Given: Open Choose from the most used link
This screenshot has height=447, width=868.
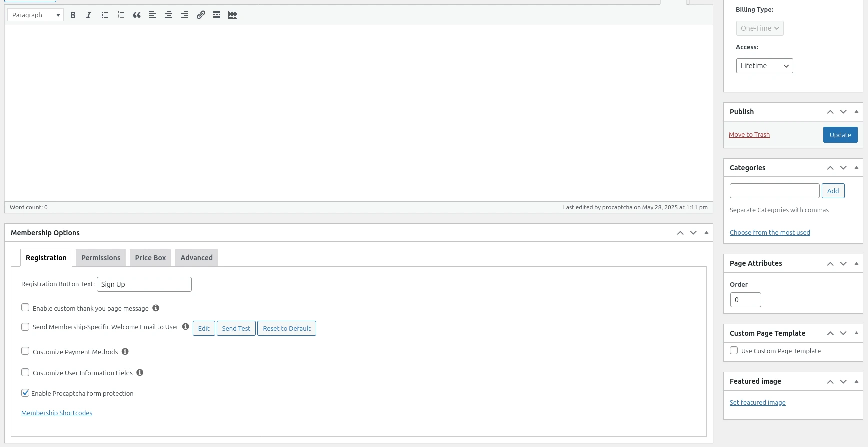Looking at the screenshot, I should click(x=770, y=233).
